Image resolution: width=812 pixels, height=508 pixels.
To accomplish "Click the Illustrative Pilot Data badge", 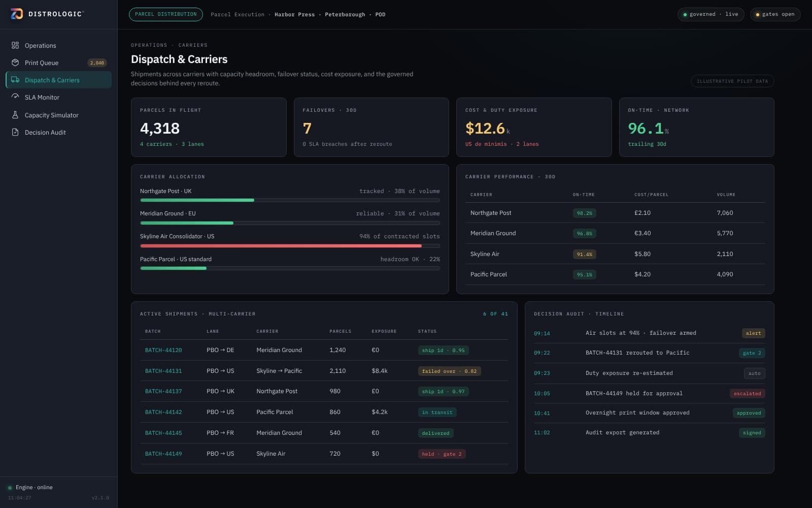I will click(x=732, y=81).
